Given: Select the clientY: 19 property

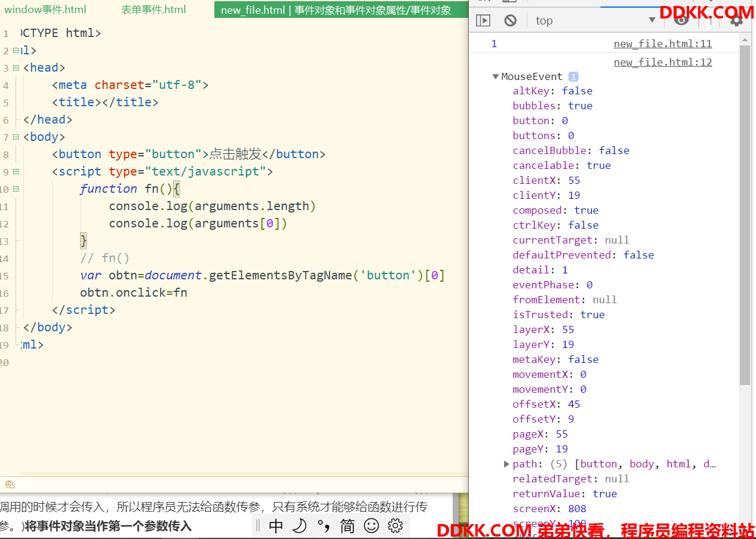Looking at the screenshot, I should click(x=546, y=195).
